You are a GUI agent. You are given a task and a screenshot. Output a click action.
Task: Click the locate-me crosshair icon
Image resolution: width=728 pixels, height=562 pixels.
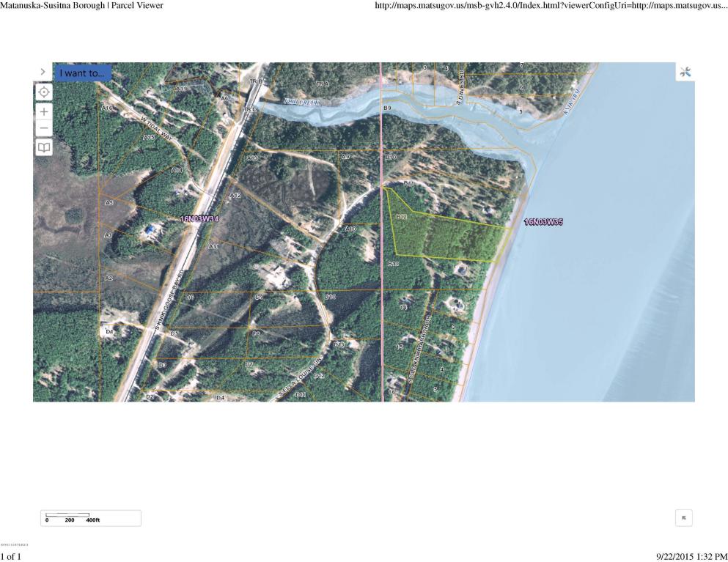(x=44, y=92)
